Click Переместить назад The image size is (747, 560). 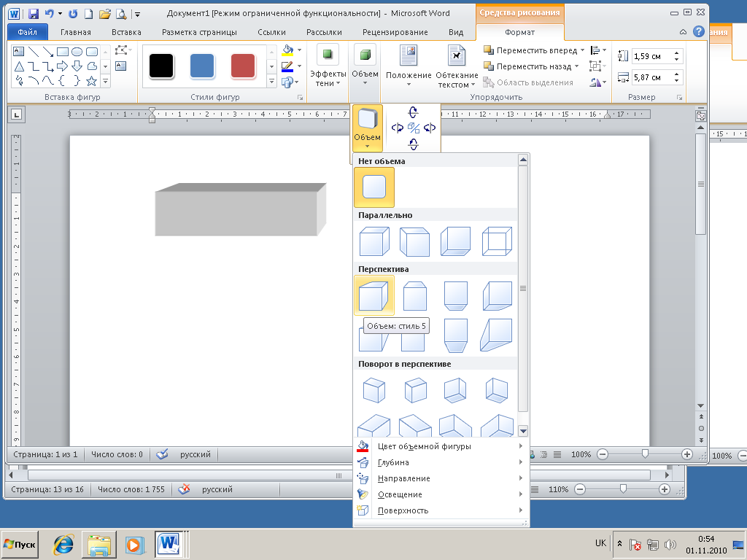pyautogui.click(x=527, y=66)
